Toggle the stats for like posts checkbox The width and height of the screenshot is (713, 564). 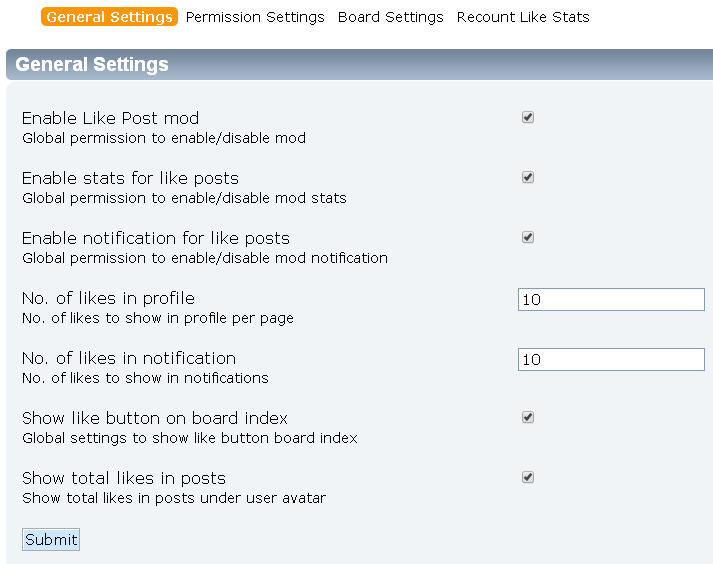(x=528, y=177)
